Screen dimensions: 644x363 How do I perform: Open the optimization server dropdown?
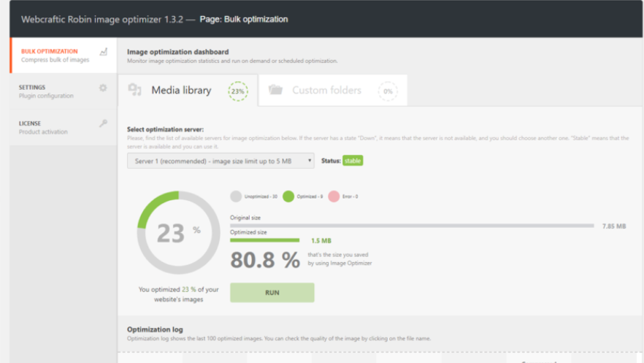pos(221,161)
